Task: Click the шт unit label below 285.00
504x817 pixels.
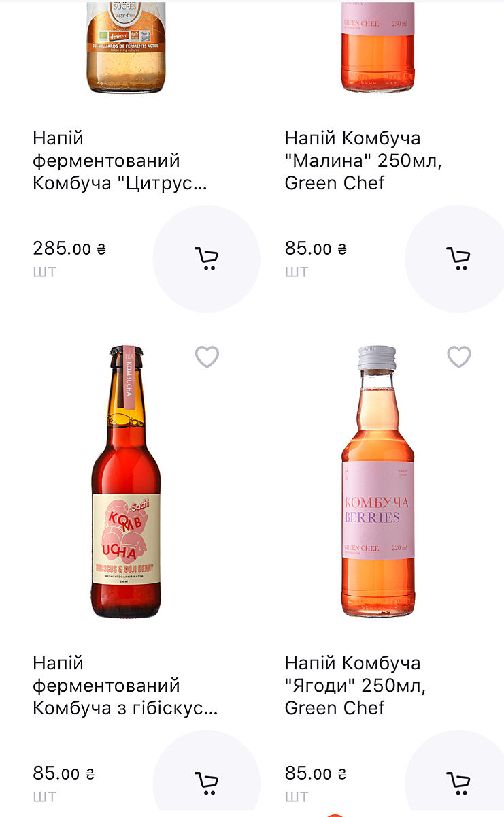Action: (44, 272)
